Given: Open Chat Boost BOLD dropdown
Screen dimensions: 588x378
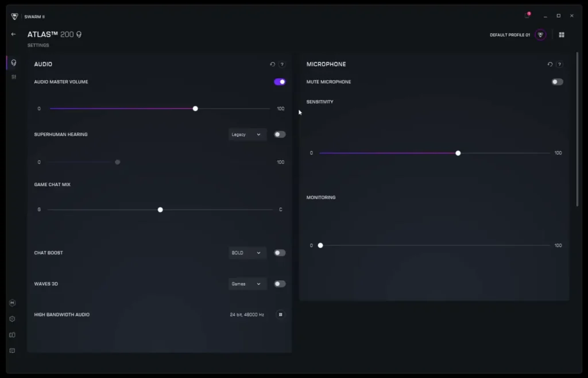Looking at the screenshot, I should pyautogui.click(x=247, y=253).
